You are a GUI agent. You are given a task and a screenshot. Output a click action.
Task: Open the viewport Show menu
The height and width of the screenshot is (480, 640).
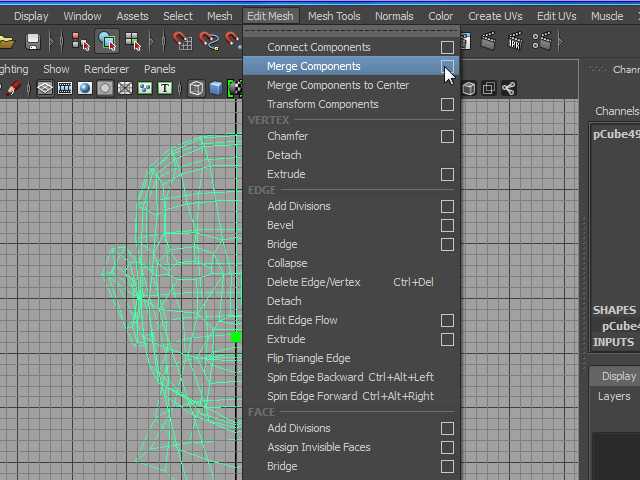point(56,69)
